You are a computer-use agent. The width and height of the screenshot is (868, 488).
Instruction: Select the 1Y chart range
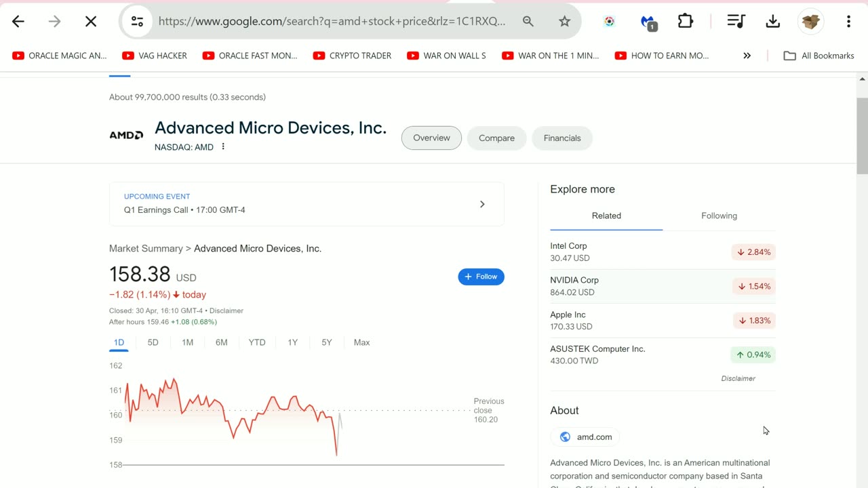tap(292, 342)
